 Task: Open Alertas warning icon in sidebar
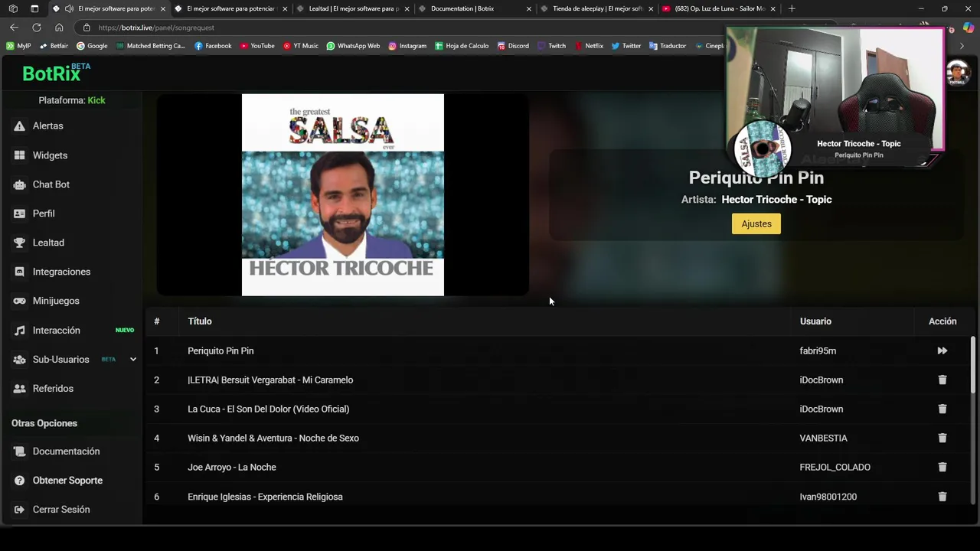pyautogui.click(x=19, y=126)
